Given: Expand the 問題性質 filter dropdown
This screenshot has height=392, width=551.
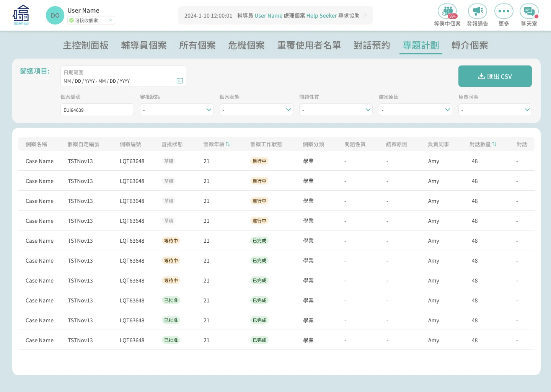Looking at the screenshot, I should (336, 109).
